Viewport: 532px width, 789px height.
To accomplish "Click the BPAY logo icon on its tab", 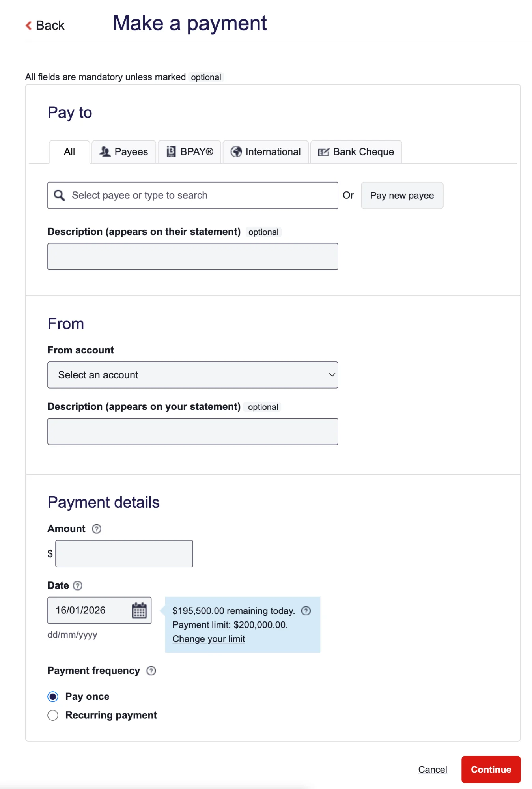I will tap(171, 151).
